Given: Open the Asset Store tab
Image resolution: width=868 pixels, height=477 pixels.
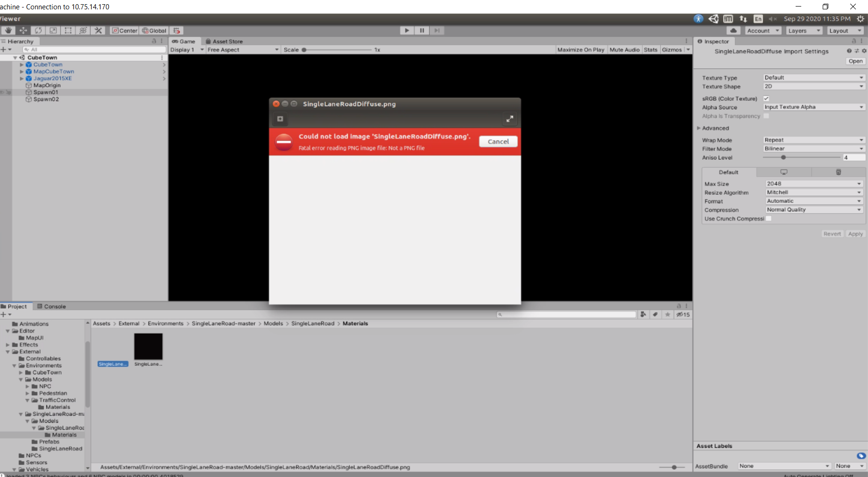Looking at the screenshot, I should click(x=226, y=41).
